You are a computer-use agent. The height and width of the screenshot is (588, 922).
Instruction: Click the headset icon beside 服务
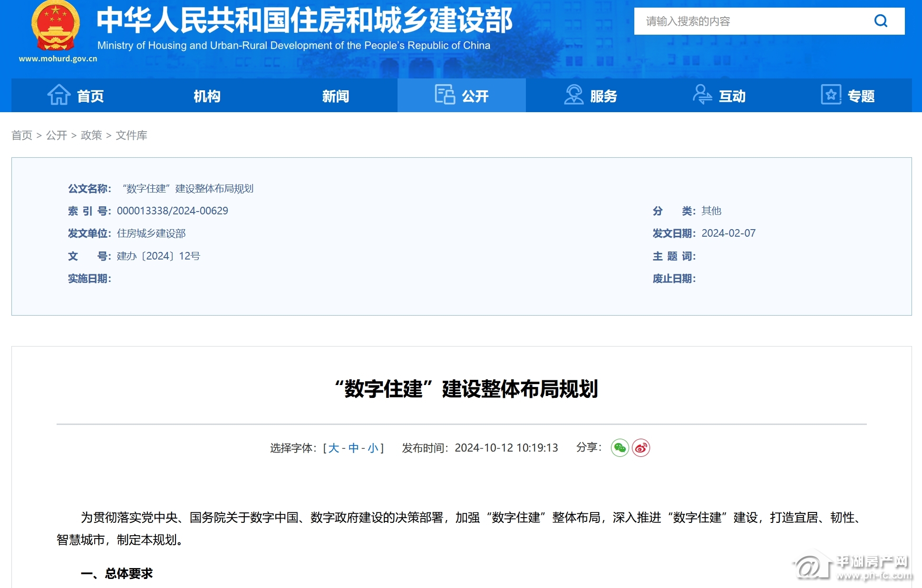coord(573,95)
